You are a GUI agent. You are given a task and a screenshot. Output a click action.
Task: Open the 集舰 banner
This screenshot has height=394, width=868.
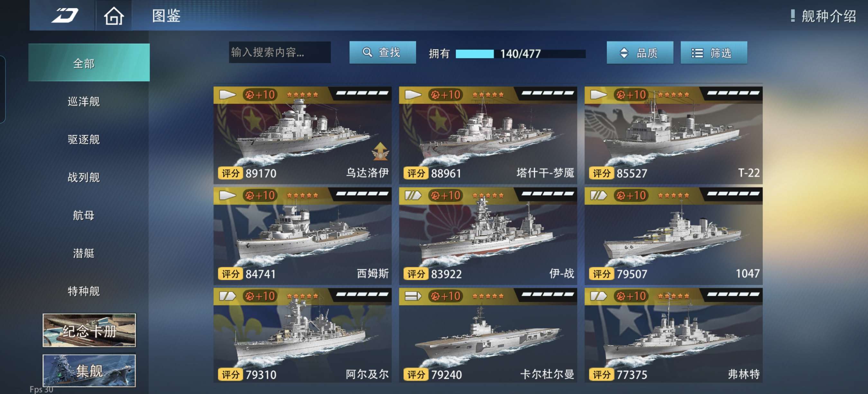coord(89,371)
